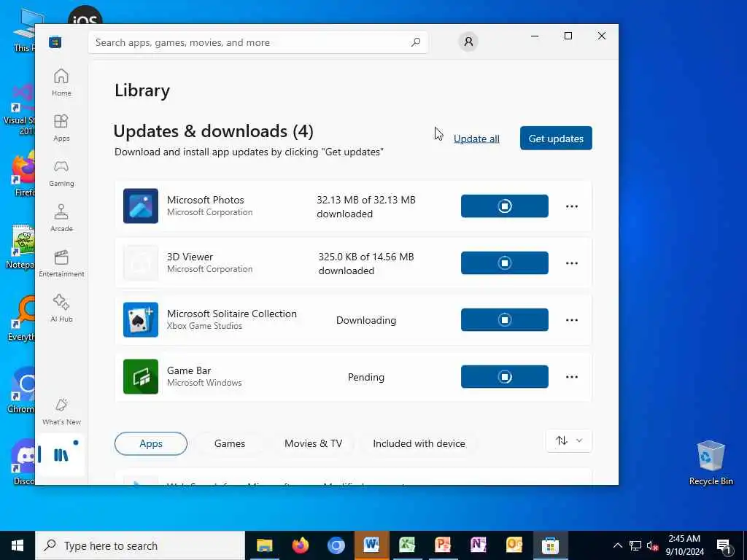Click the Microsoft Solitaire Collection app icon

141,319
